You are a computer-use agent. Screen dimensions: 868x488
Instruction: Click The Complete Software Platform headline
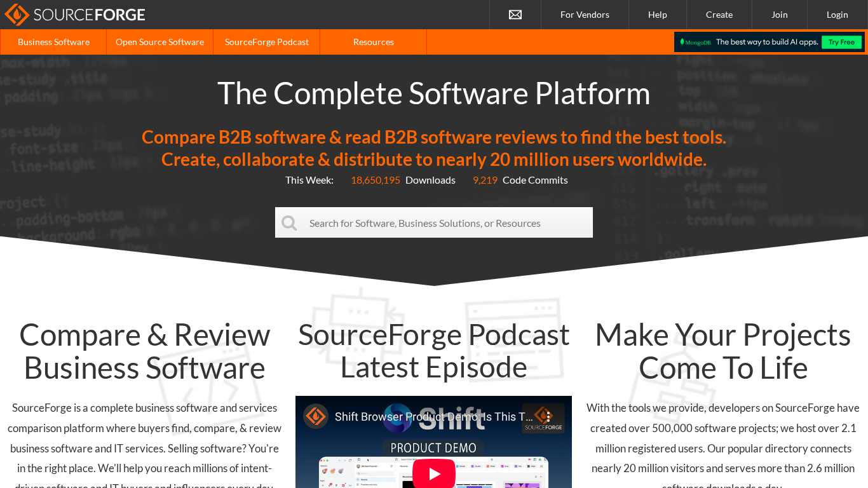[434, 93]
